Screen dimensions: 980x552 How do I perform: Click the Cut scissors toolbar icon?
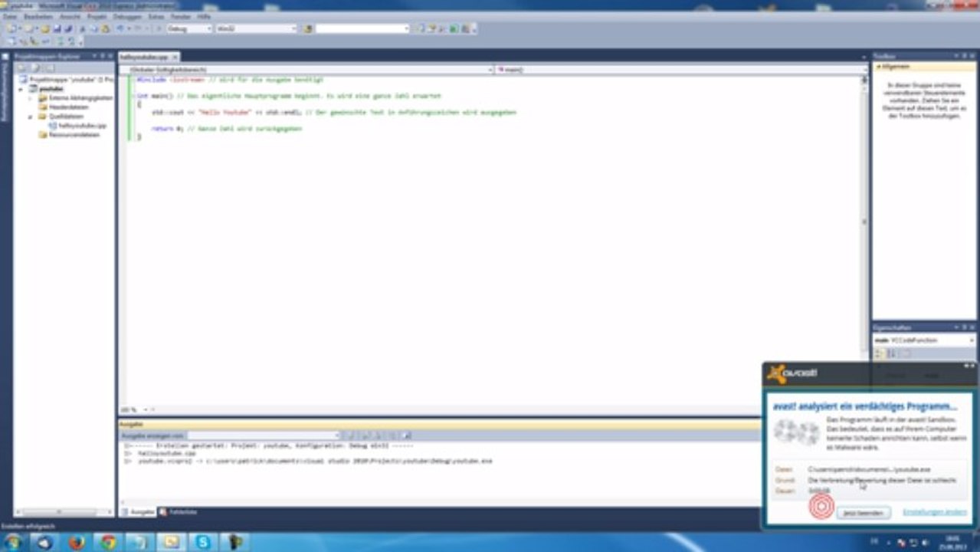[x=83, y=29]
